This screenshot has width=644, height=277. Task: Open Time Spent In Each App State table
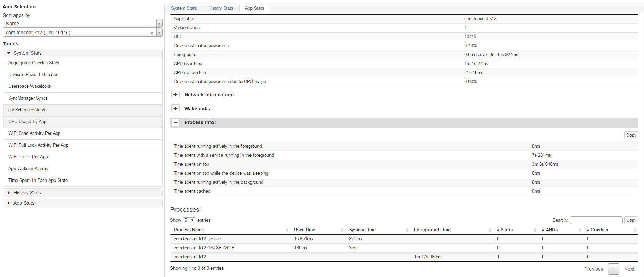pyautogui.click(x=83, y=181)
